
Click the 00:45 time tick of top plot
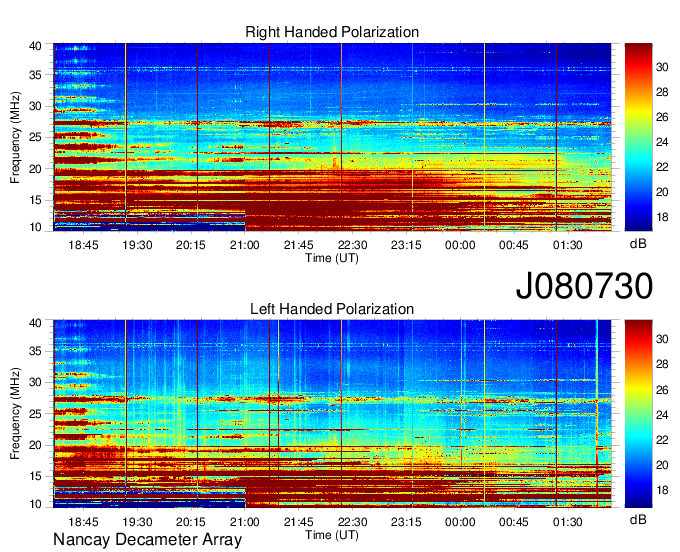(514, 245)
